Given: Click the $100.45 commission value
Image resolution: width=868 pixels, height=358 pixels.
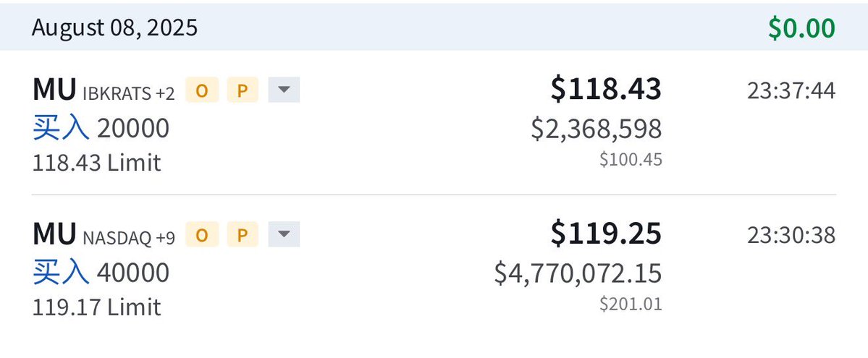Looking at the screenshot, I should click(631, 159).
